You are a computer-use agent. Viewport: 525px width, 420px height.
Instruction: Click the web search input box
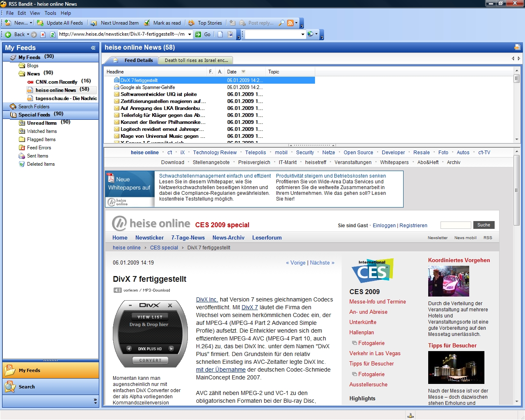coord(272,34)
